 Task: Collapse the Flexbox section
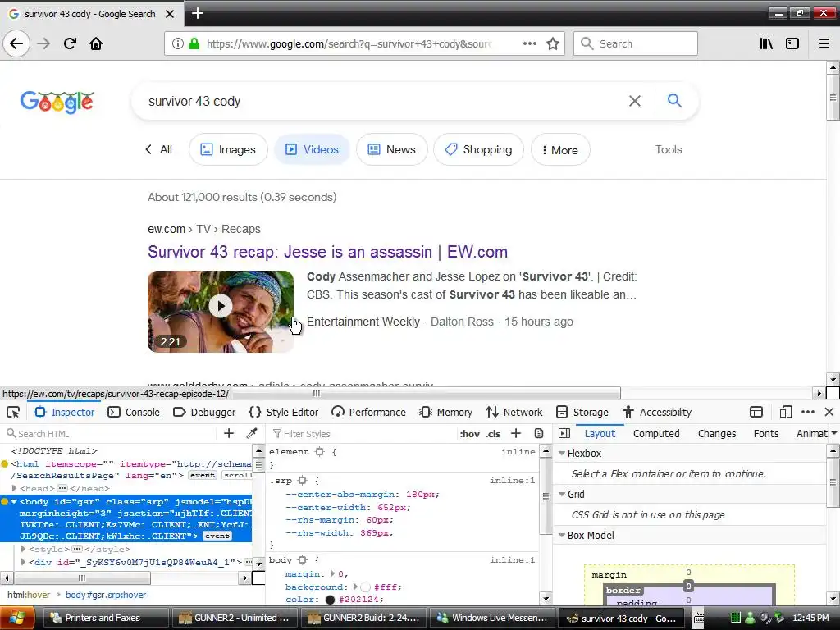coord(562,453)
